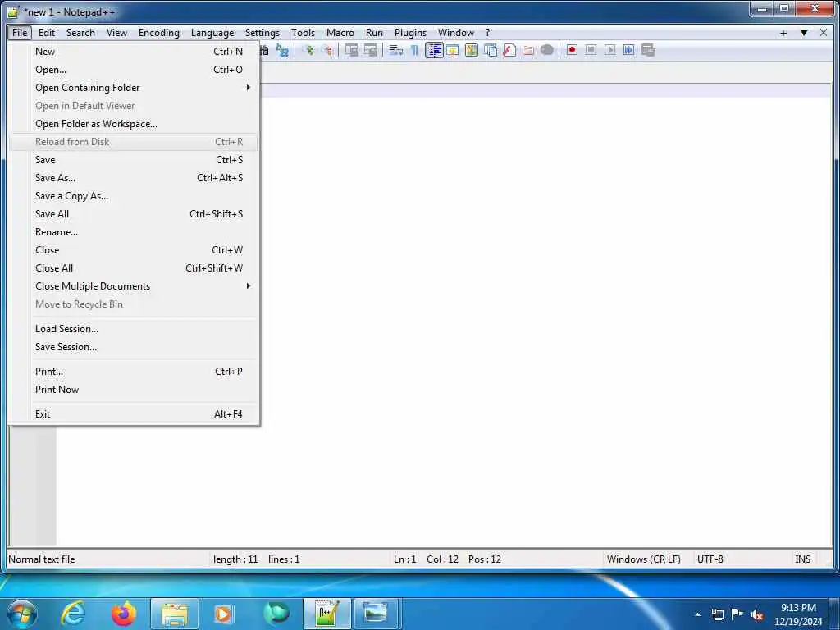The image size is (840, 630).
Task: Expand Close Multiple Documents submenu
Action: (x=134, y=286)
